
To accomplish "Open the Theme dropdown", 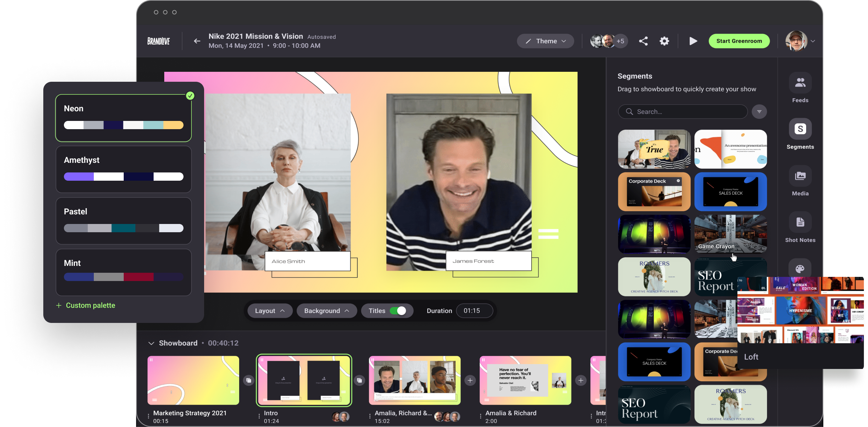I will 545,41.
